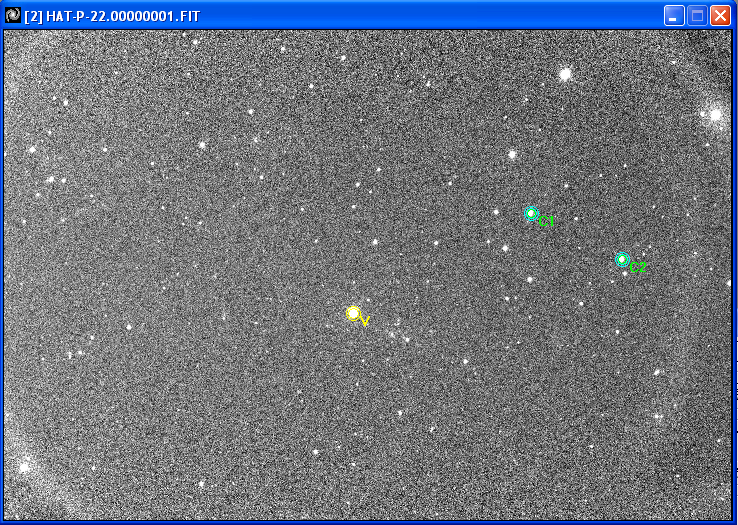
Task: Click the green C2 label text
Action: (x=638, y=267)
